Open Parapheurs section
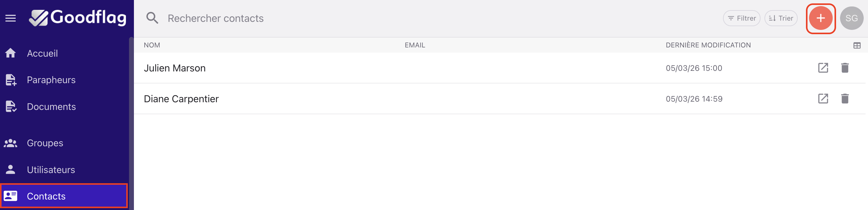Viewport: 868px width, 210px height. coord(51,80)
